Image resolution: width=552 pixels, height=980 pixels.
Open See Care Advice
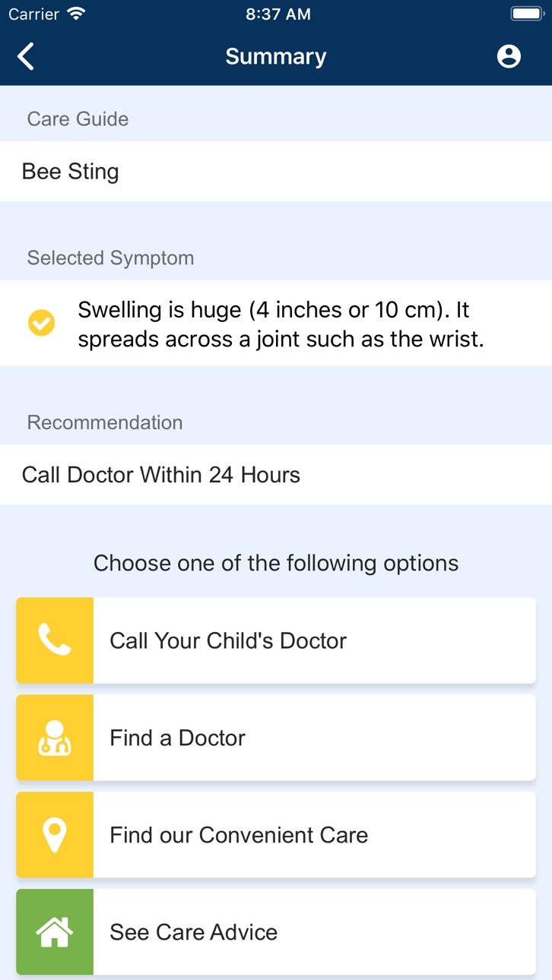click(x=276, y=932)
